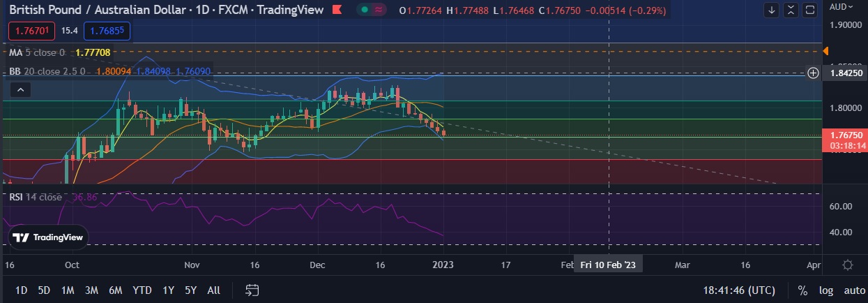
Task: Click the 1.90000 price axis label
Action: pyautogui.click(x=846, y=24)
